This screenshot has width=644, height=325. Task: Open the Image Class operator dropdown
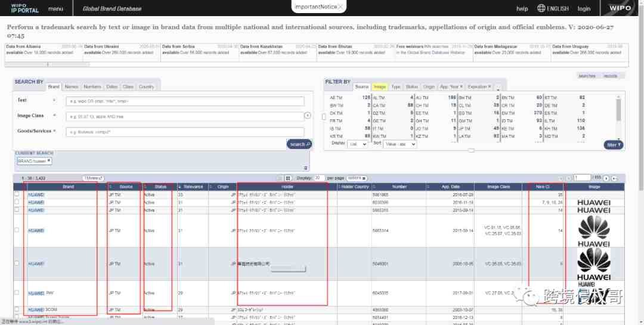54,116
